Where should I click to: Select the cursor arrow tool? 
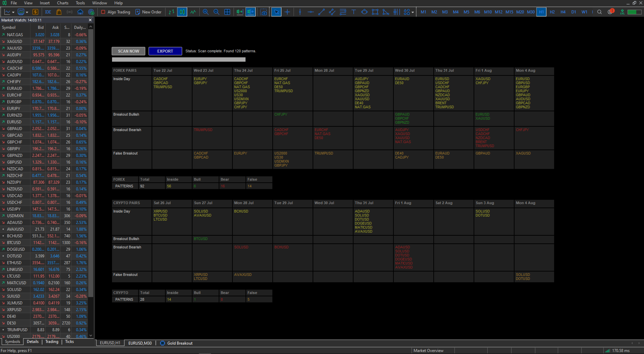276,12
